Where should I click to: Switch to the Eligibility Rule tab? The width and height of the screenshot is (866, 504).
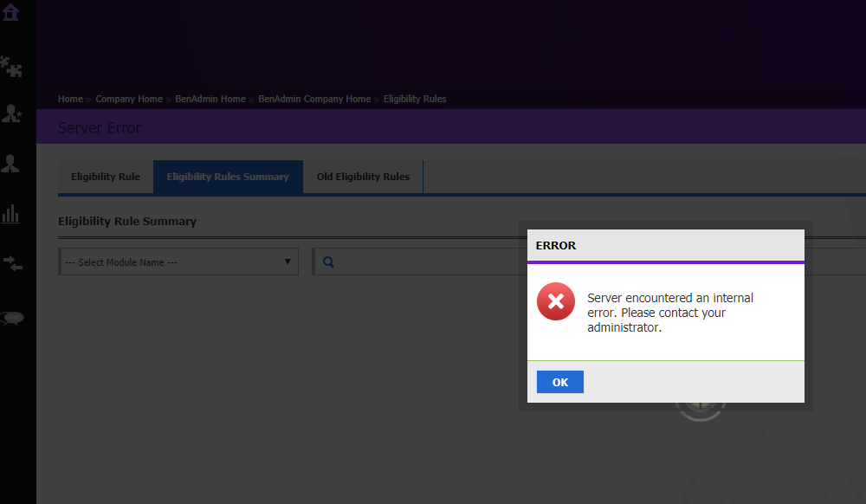tap(106, 177)
